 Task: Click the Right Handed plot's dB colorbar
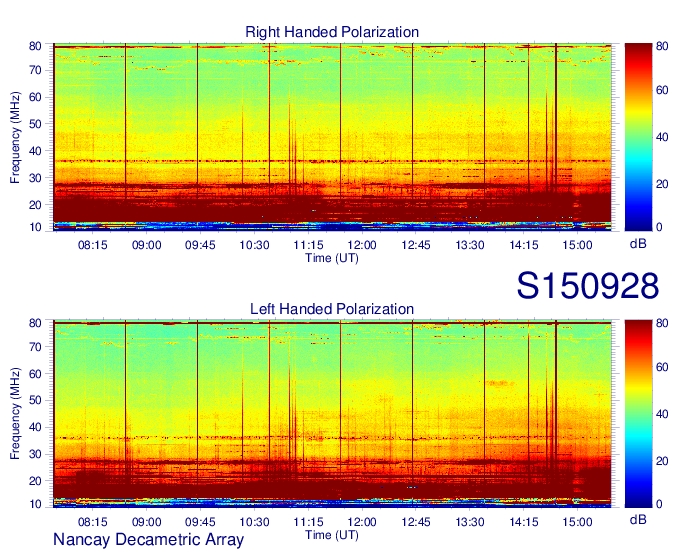point(638,137)
